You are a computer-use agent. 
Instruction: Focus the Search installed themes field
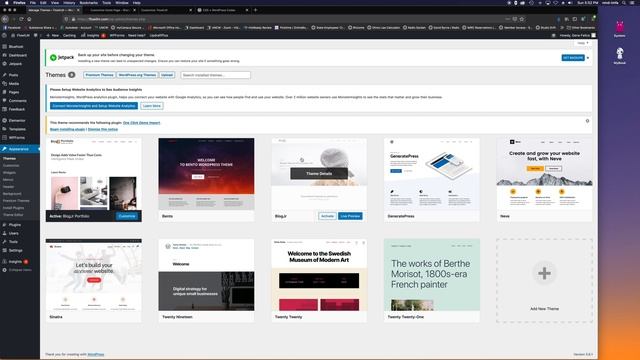[x=216, y=75]
